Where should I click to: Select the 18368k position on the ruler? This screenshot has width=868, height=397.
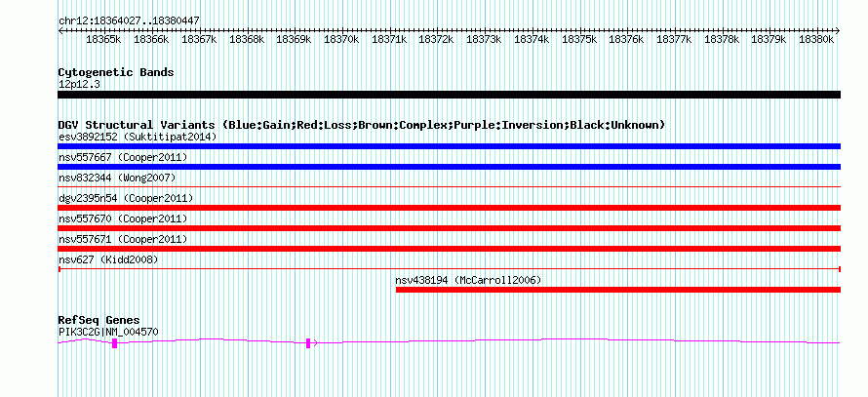coord(247,40)
